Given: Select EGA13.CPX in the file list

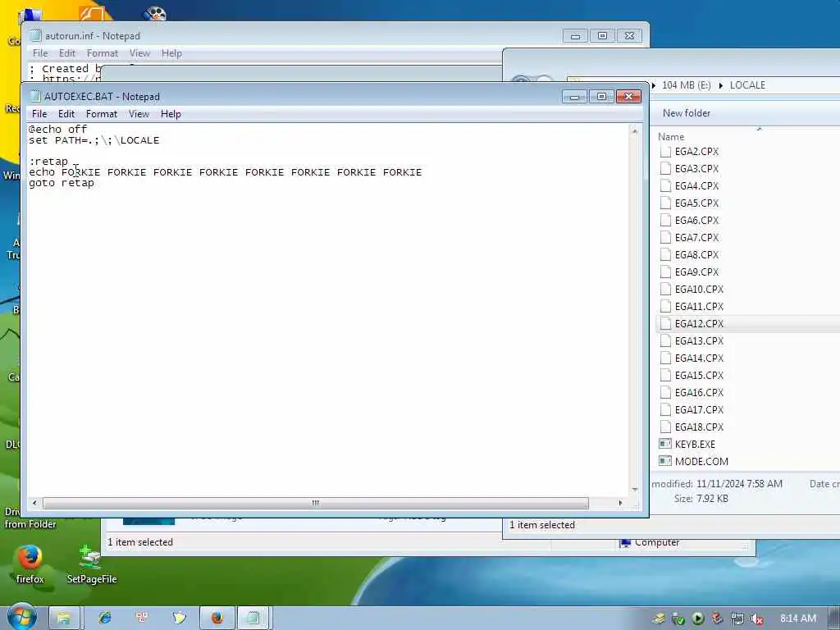Looking at the screenshot, I should click(699, 340).
